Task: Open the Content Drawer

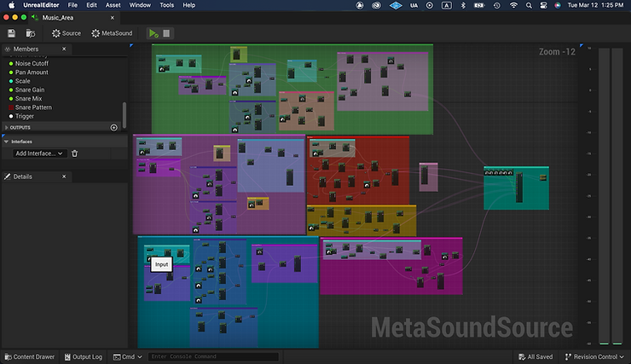Action: (29, 357)
